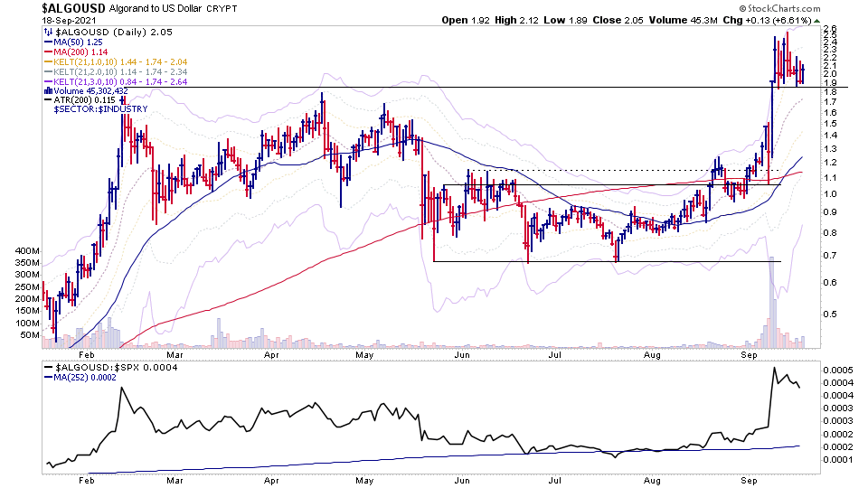Image resolution: width=868 pixels, height=488 pixels.
Task: Click the 'Volume 45,302,432' legend entry
Action: point(90,90)
